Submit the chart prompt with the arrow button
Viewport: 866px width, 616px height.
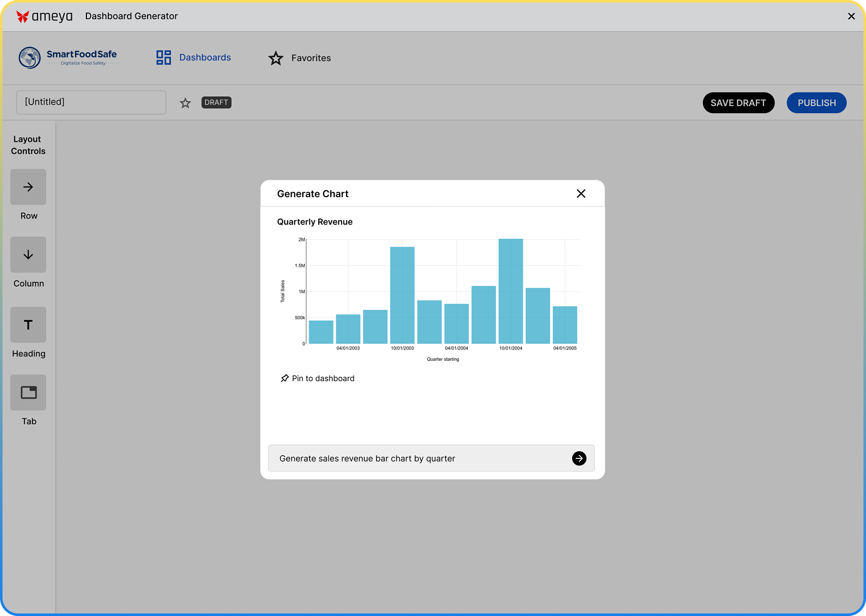point(579,458)
